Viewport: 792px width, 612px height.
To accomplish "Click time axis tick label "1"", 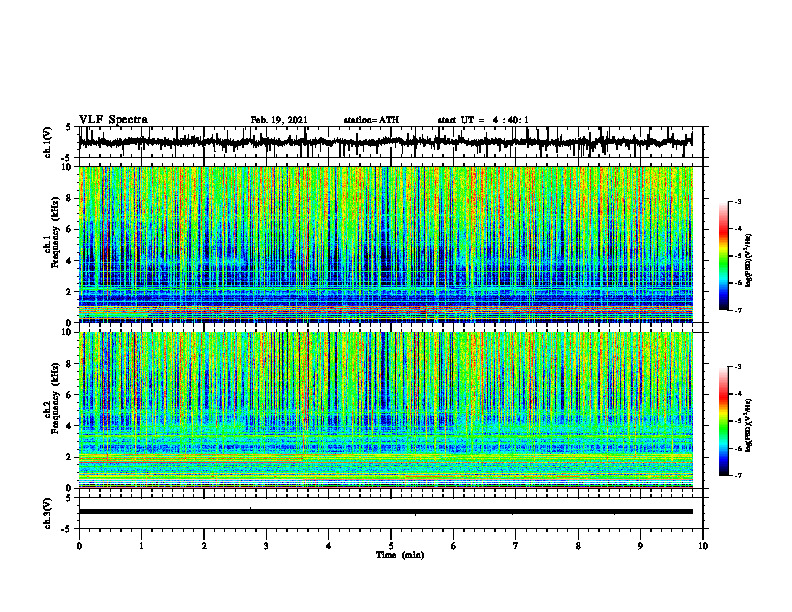I will pyautogui.click(x=141, y=546).
